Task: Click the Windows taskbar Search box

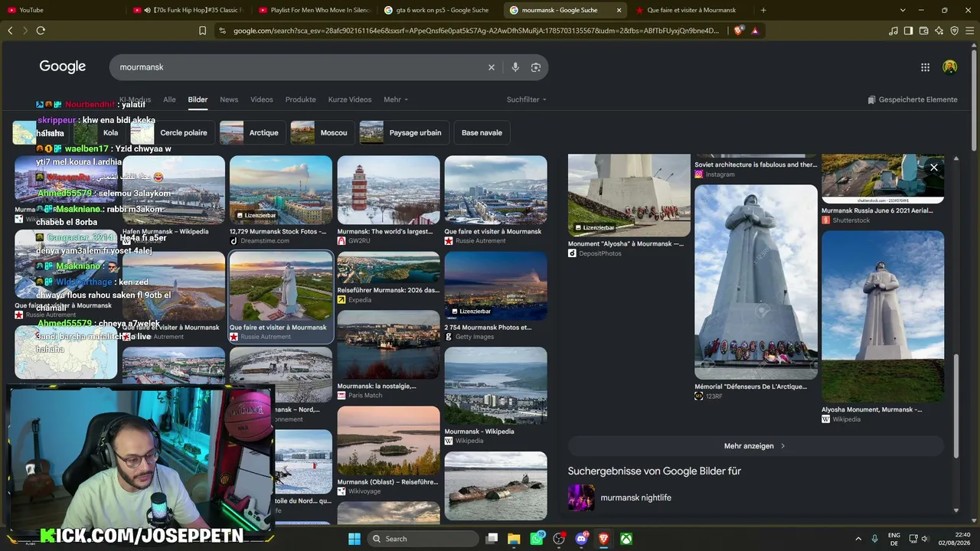Action: tap(423, 539)
